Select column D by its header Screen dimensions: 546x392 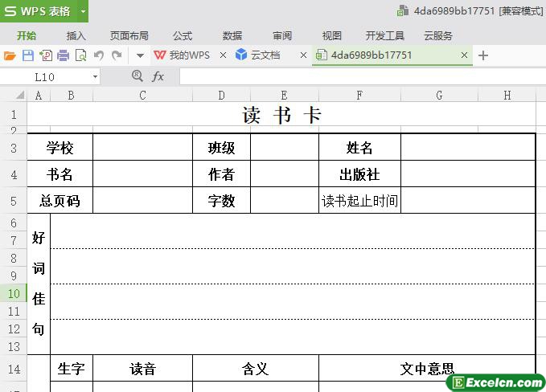point(221,96)
